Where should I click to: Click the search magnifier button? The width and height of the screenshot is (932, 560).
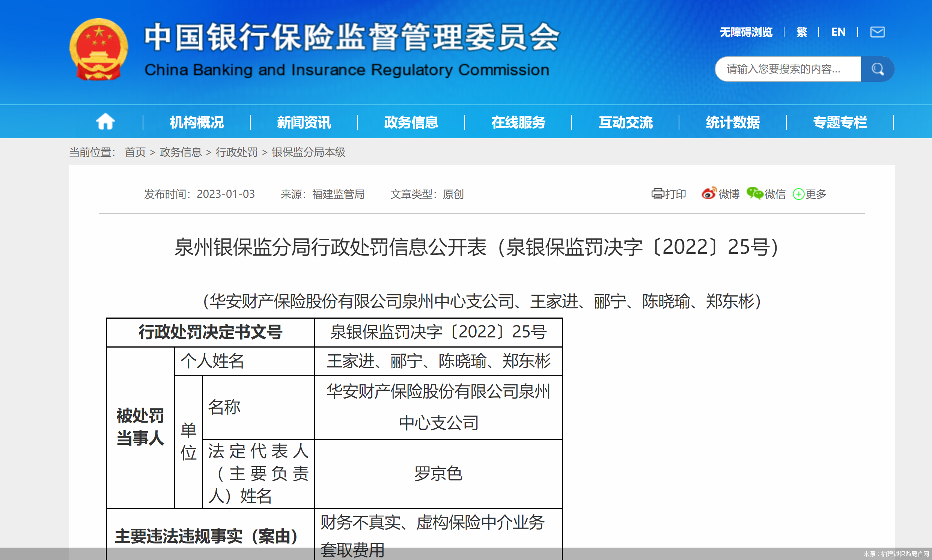tap(877, 69)
